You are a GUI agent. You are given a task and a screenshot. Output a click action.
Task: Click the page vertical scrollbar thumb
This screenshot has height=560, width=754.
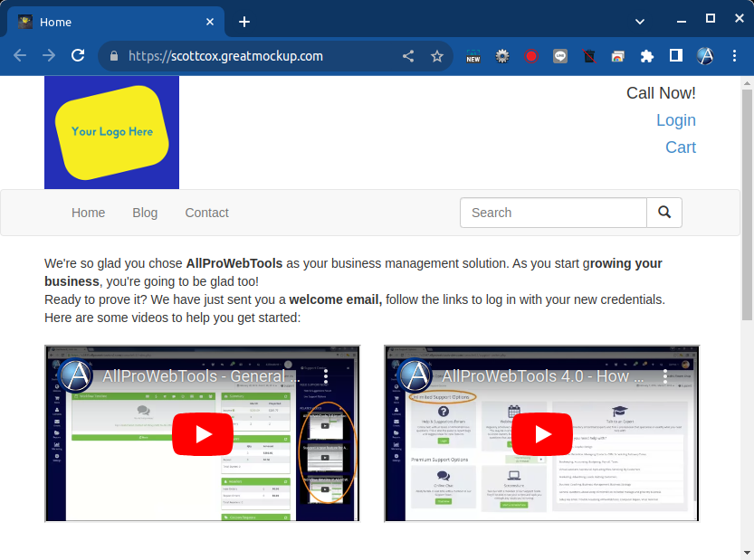747,204
